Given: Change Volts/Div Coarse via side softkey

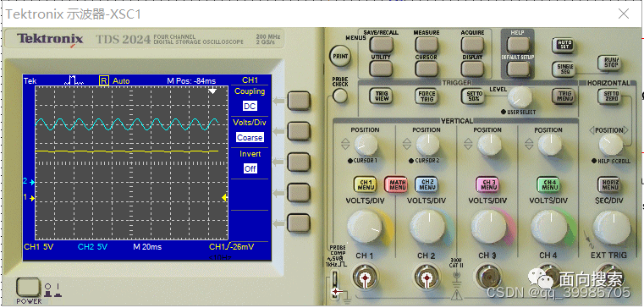Looking at the screenshot, I should pyautogui.click(x=298, y=131).
